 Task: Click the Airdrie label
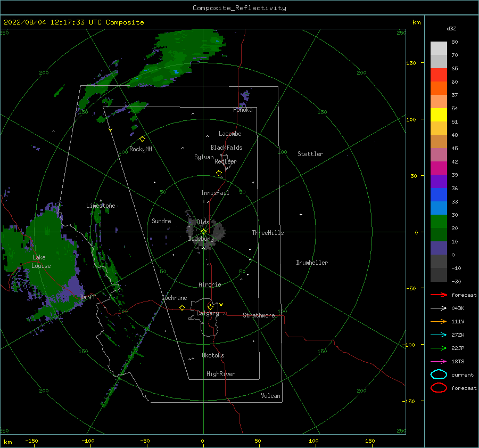[210, 284]
